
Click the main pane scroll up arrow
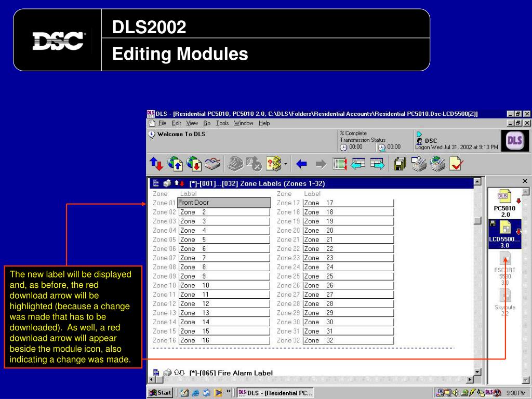point(477,181)
